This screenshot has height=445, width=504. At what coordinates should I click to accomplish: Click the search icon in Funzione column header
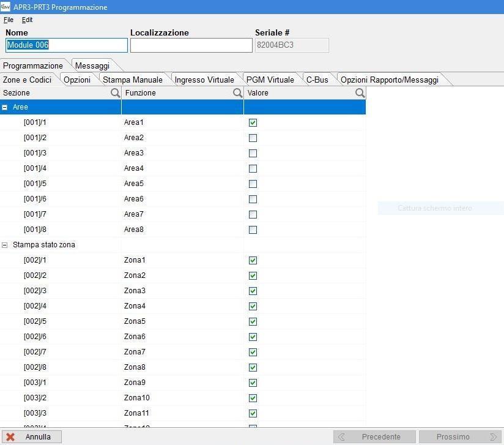[237, 93]
